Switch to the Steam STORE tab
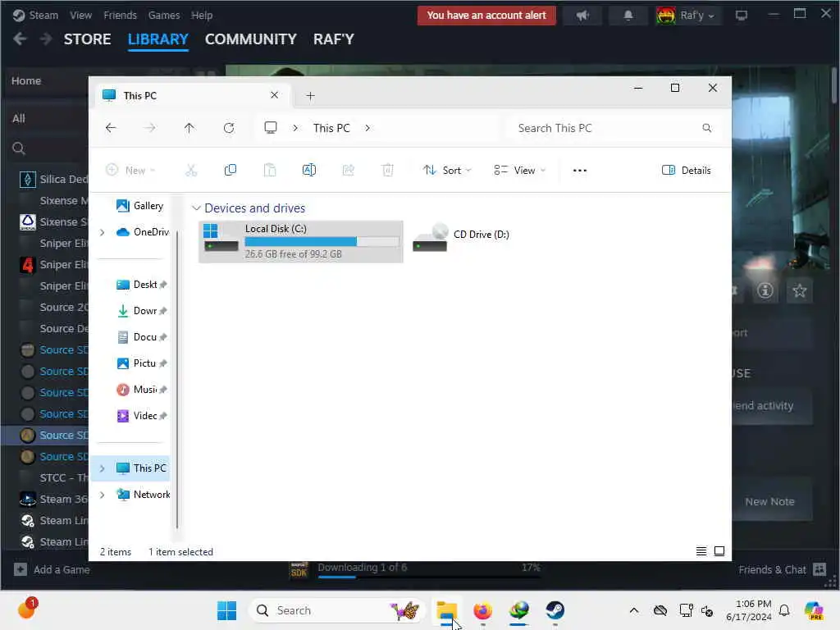Viewport: 840px width, 630px height. coord(87,39)
